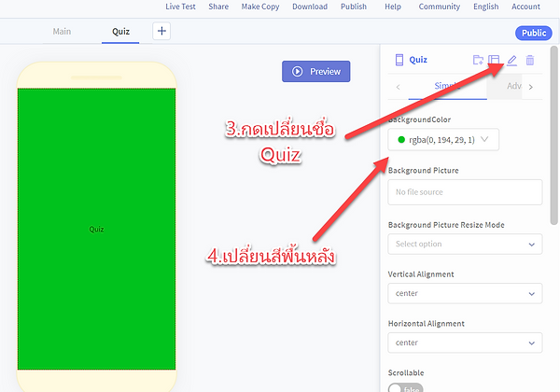
Task: Click the rename pencil icon for Quiz
Action: click(x=511, y=60)
